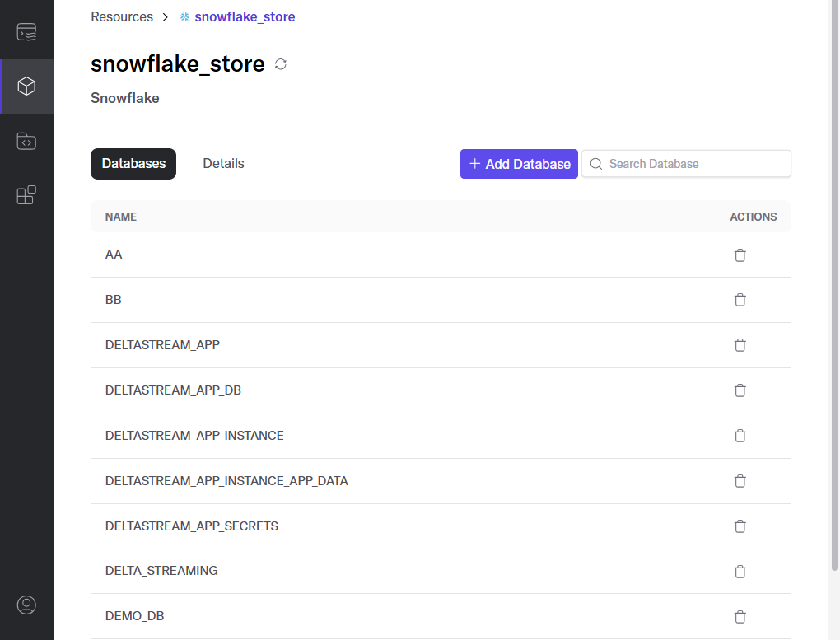Refresh snowflake_store with the reload icon
This screenshot has width=840, height=640.
281,64
